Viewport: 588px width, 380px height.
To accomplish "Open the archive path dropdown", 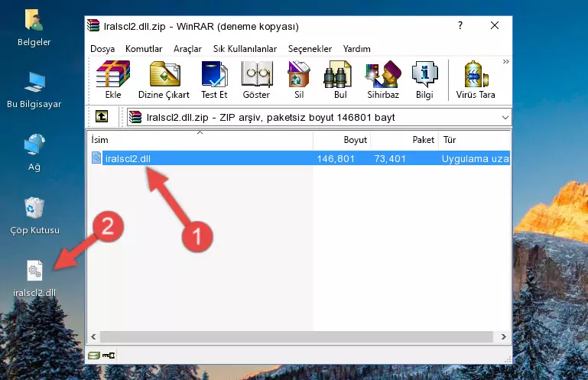I will (x=505, y=118).
